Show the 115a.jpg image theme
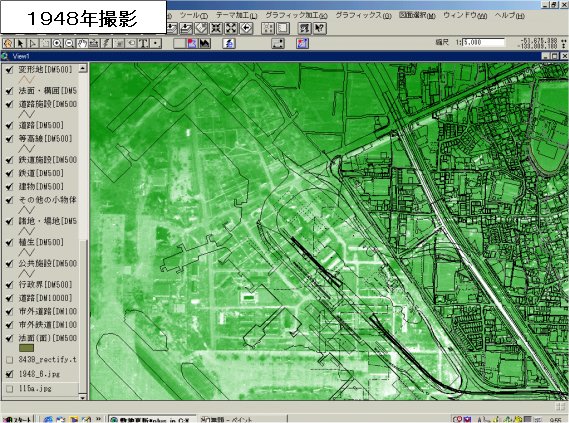The height and width of the screenshot is (423, 569). [9, 389]
